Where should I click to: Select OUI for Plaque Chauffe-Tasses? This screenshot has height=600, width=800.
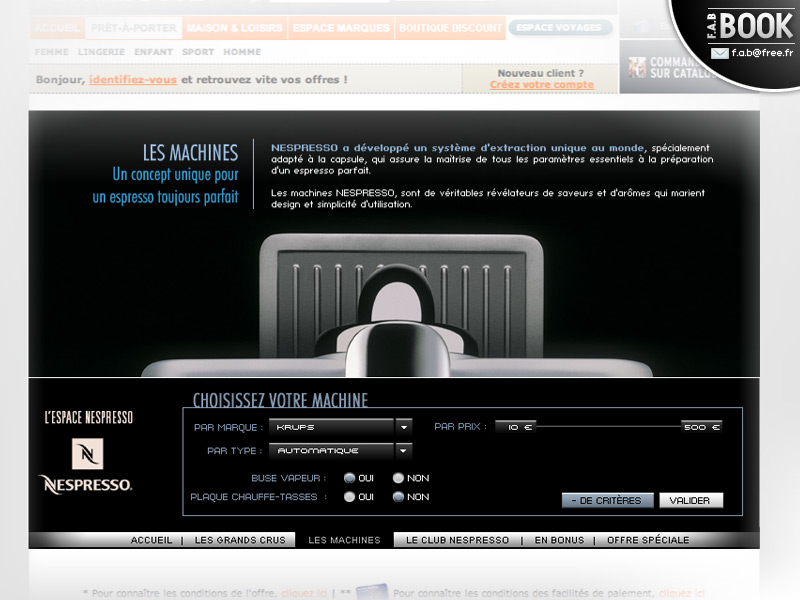pyautogui.click(x=349, y=497)
